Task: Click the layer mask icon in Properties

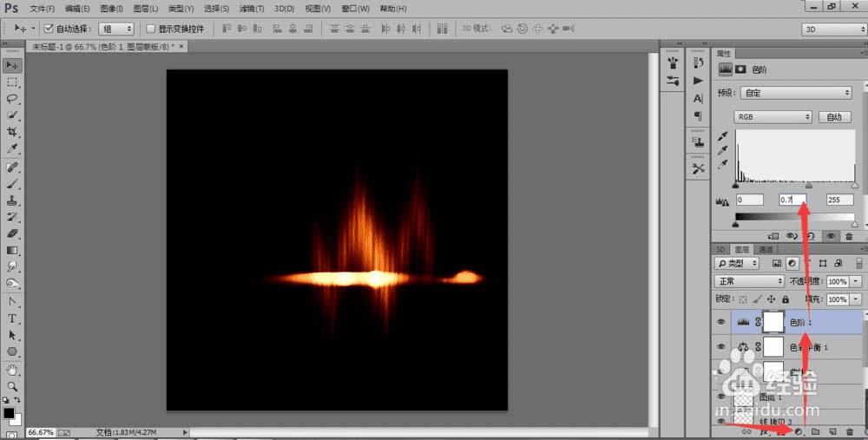Action: pos(740,69)
